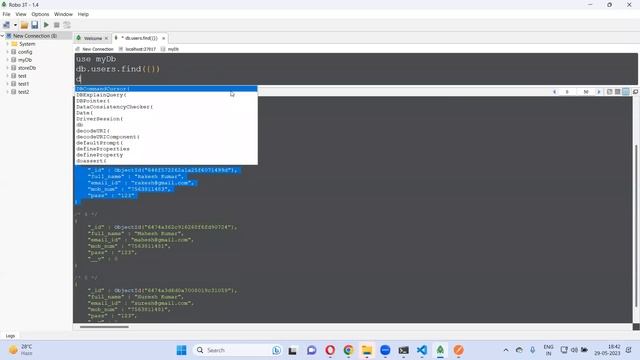Select the System folder item
The height and width of the screenshot is (360, 640).
coord(27,44)
